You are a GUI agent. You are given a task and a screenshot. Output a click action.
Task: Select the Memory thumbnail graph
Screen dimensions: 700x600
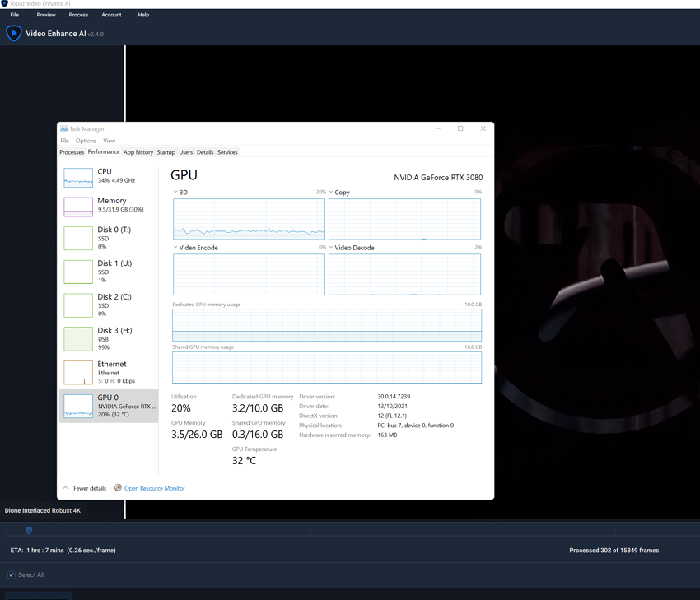click(x=78, y=207)
